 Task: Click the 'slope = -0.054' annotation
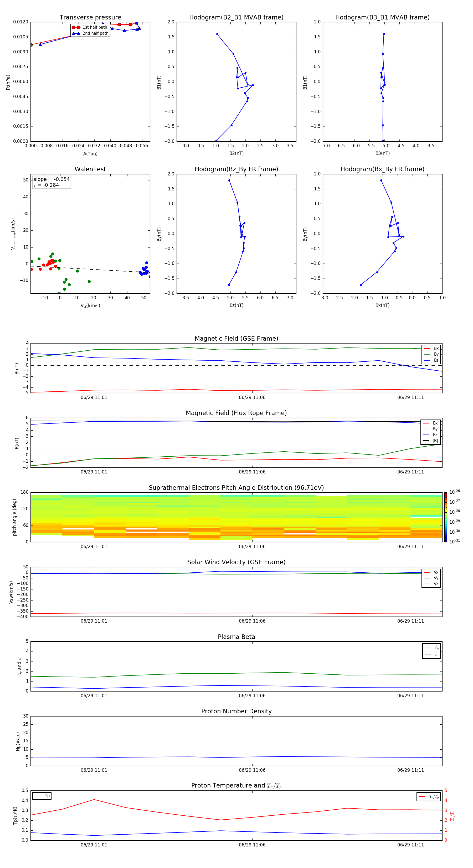52,179
